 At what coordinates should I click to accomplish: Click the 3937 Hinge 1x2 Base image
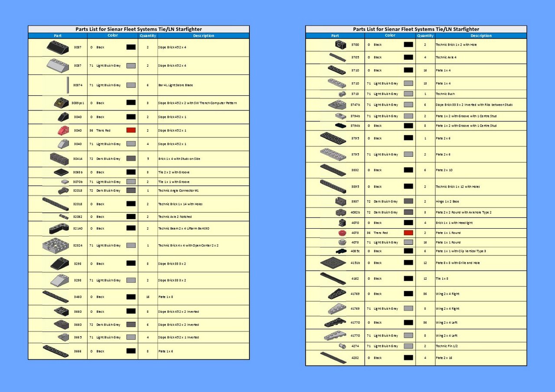coord(341,201)
